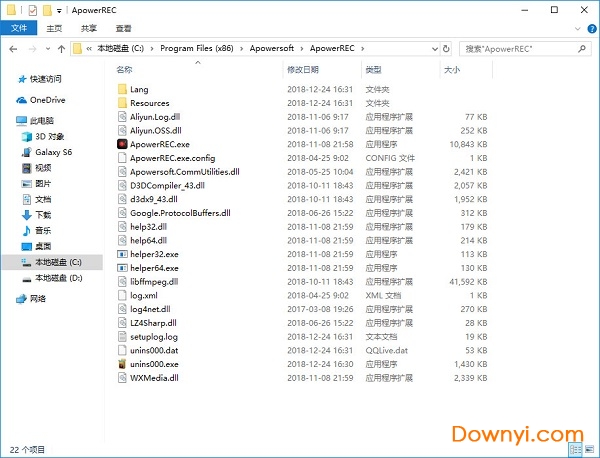Viewport: 600px width, 458px height.
Task: Select the d3dx9_43.dll file name
Action: tap(154, 199)
